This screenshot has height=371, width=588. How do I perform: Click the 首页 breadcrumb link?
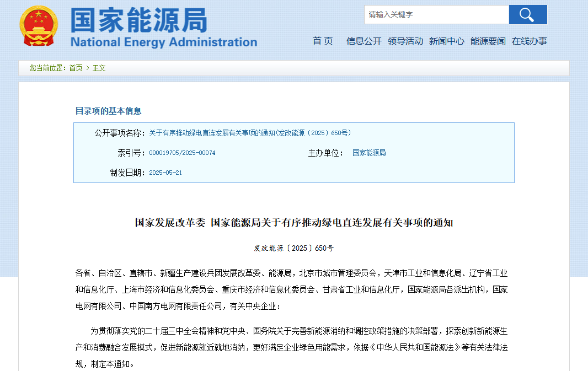[76, 68]
